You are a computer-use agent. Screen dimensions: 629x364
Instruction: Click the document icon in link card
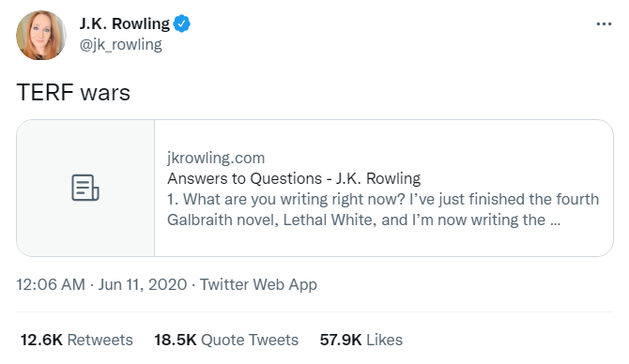pyautogui.click(x=85, y=188)
